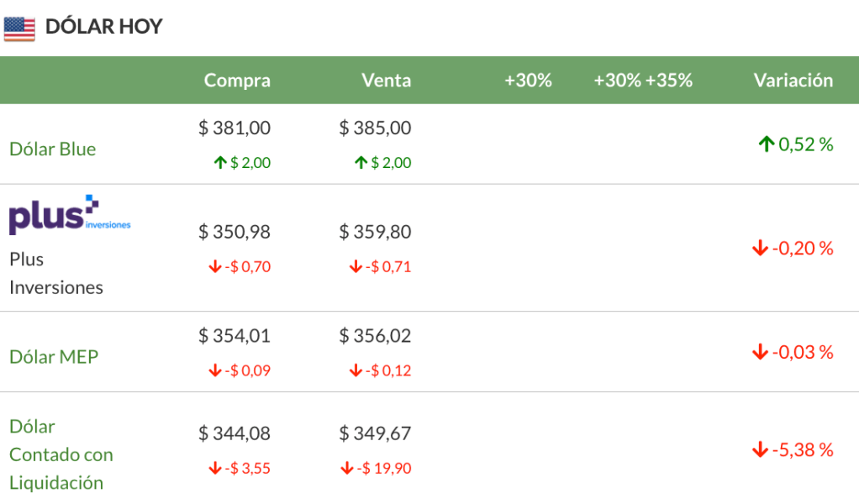Click the US flag icon
Screen dimensions: 859x504
point(19,28)
